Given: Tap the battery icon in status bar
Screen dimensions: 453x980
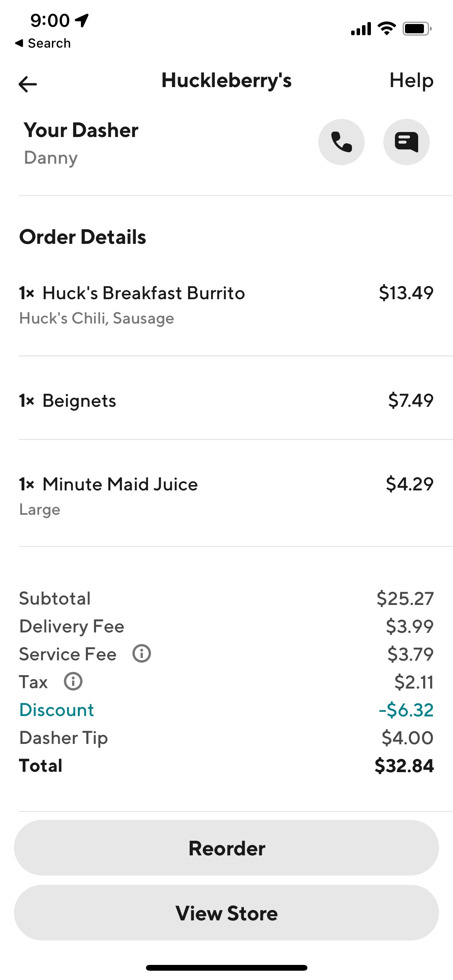Looking at the screenshot, I should click(x=417, y=29).
